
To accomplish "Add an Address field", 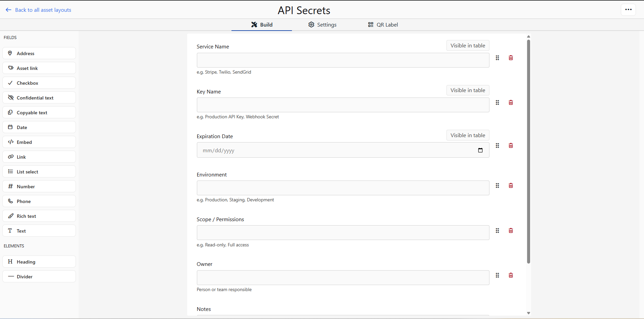I will pos(39,53).
